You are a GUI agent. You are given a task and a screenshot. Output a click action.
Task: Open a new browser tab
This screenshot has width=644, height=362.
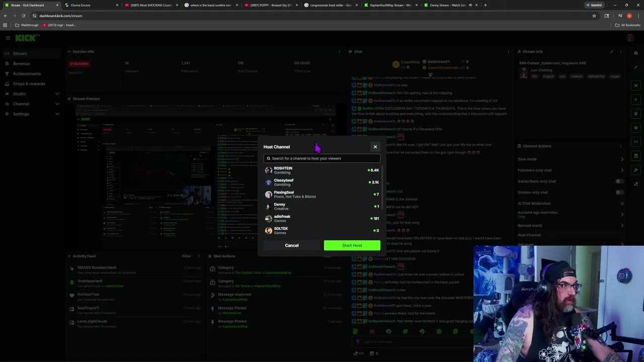pos(485,5)
